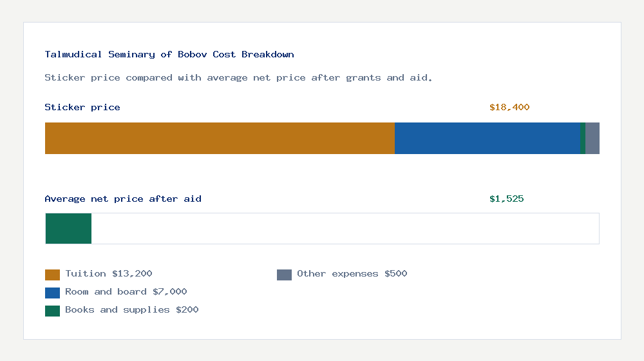Click the Sticker price heading

82,107
